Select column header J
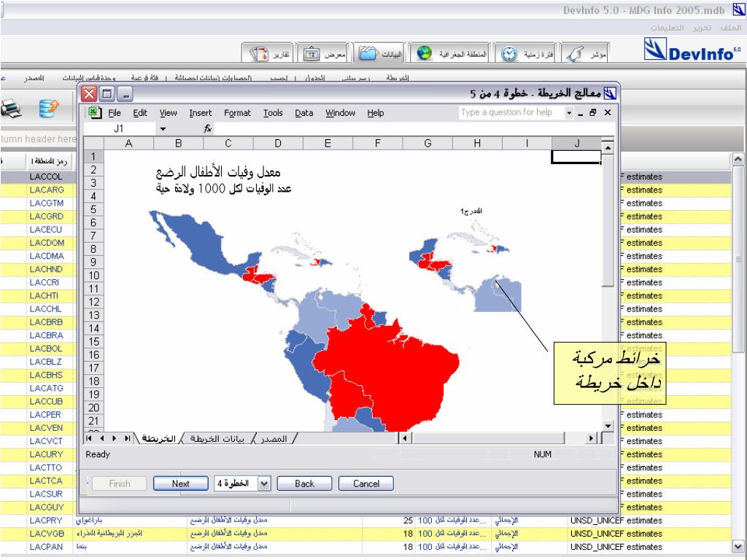 pos(576,144)
